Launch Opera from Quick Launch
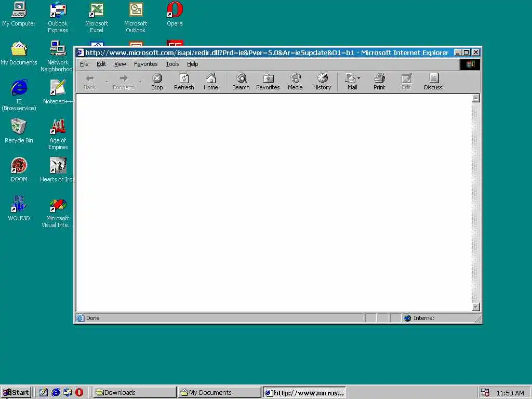 pos(79,393)
